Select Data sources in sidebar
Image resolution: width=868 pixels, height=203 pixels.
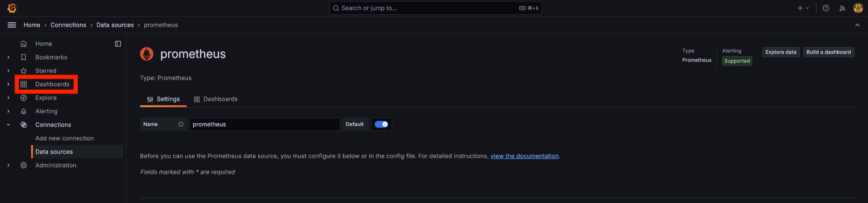click(x=77, y=152)
